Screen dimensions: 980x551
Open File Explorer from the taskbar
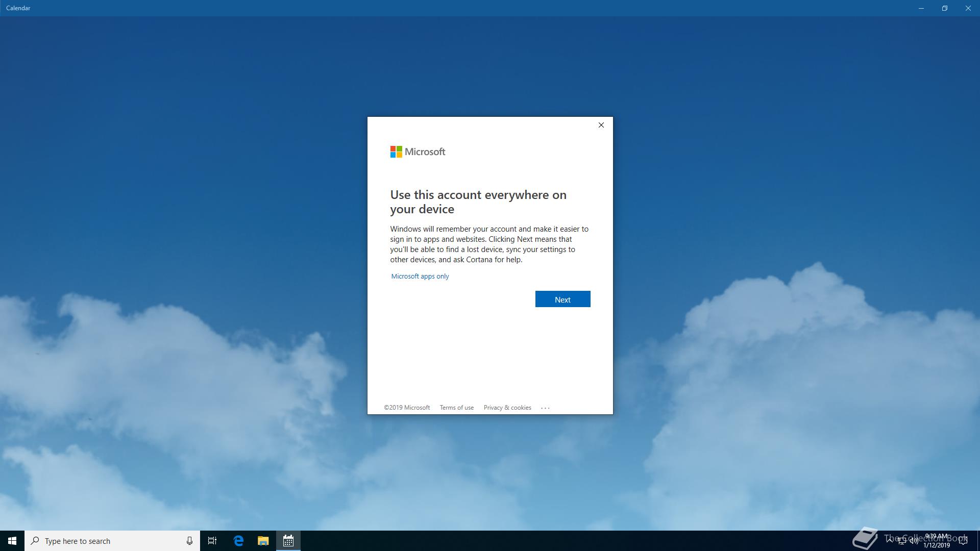click(263, 541)
